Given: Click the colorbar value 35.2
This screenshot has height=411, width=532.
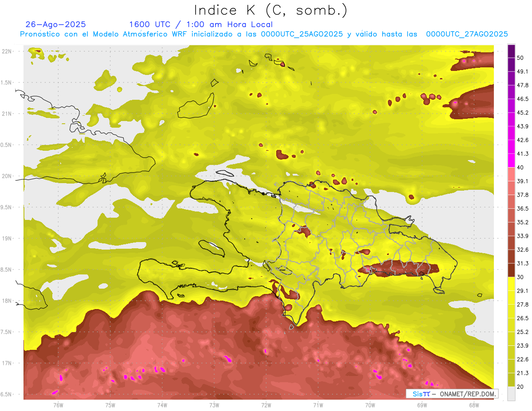Looking at the screenshot, I should point(522,222).
